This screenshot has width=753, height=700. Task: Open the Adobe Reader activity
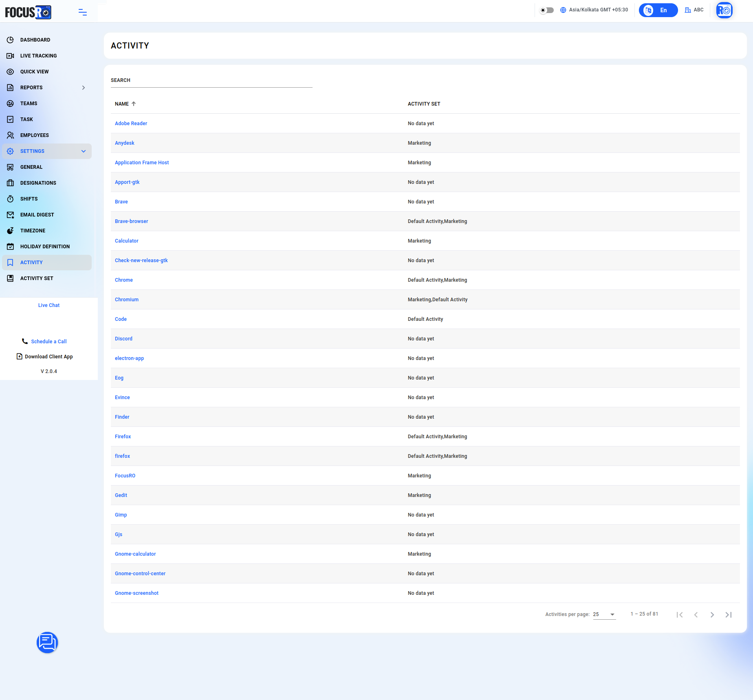coord(131,124)
